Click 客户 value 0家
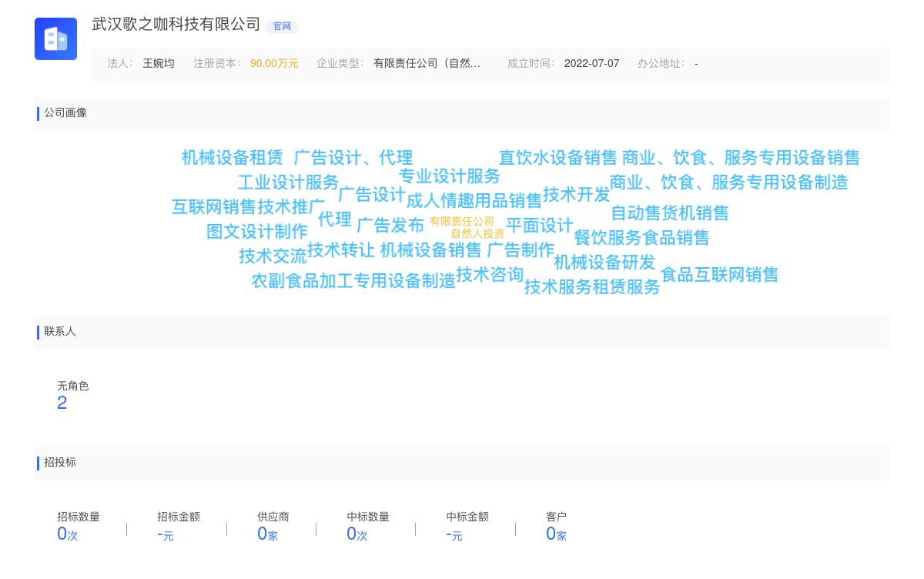The width and height of the screenshot is (924, 579). click(x=556, y=534)
